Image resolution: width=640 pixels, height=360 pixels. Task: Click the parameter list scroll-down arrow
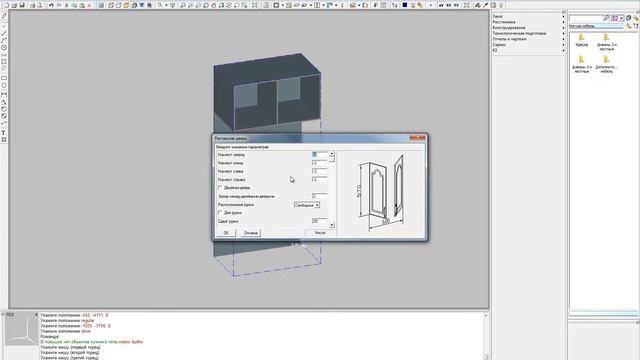332,225
